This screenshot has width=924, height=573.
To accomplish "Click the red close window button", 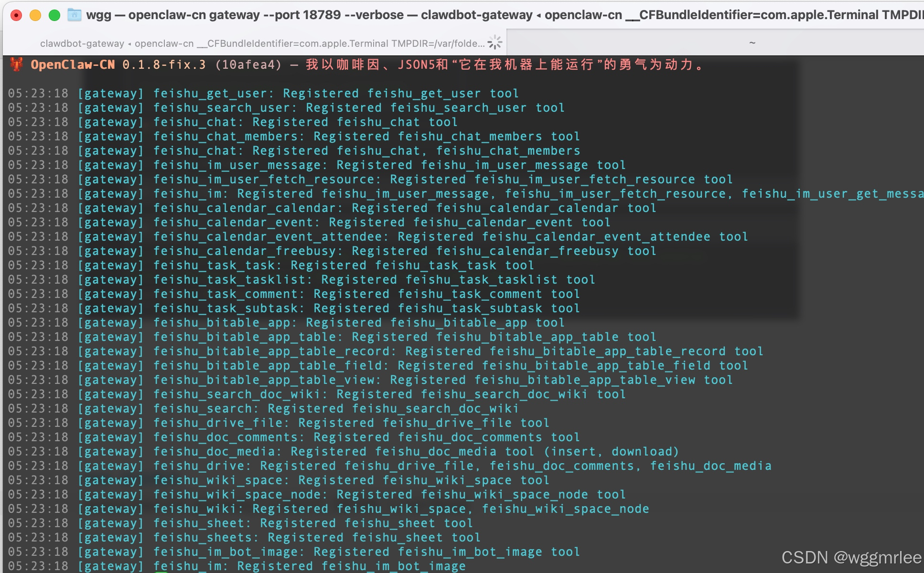I will (16, 15).
